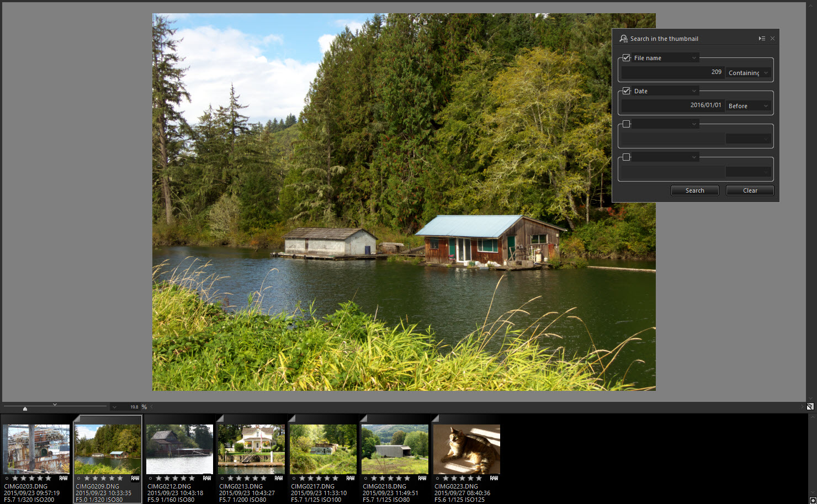Give CIMG0203.DNG a three-star rating
Viewport: 817px width, 504px height.
(31, 478)
